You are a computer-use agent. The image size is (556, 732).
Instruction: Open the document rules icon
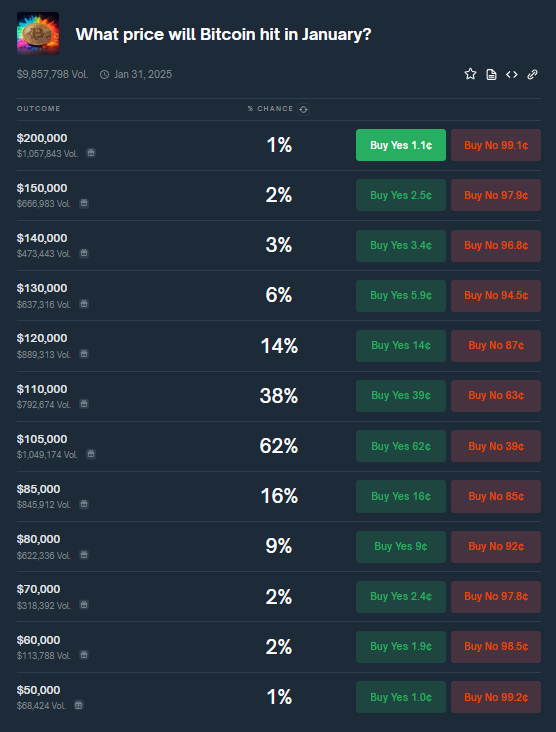pos(491,74)
